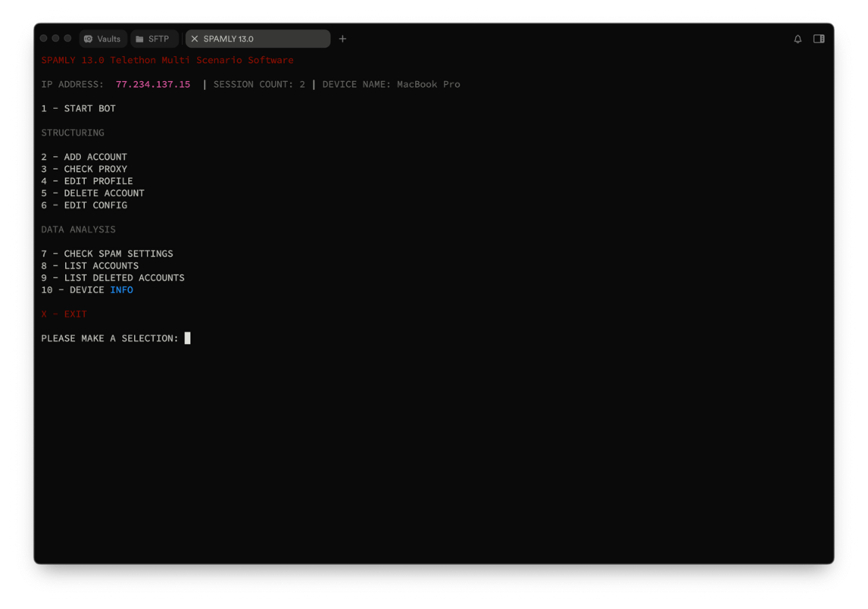Click the SFTP folder icon

click(139, 39)
